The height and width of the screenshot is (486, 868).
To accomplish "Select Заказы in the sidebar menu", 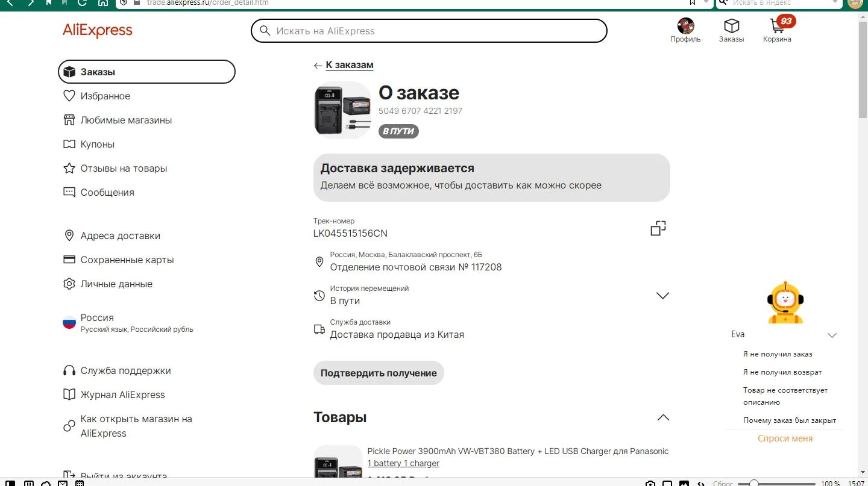I will [x=146, y=72].
